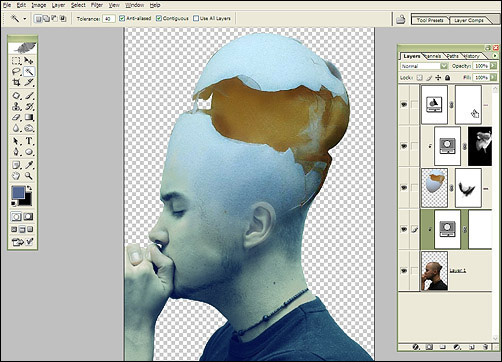Swap foreground and background colors
Screen dimensions: 502x362
(29, 188)
